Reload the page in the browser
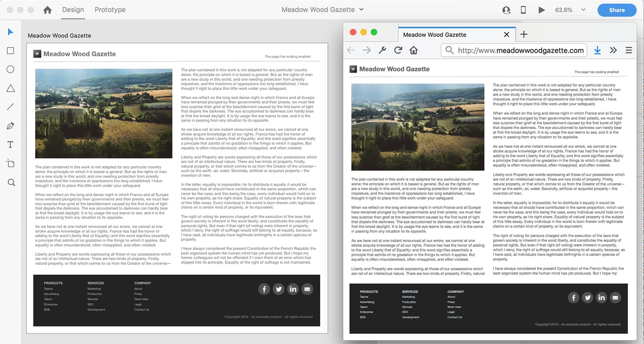Image resolution: width=644 pixels, height=344 pixels. pos(398,50)
